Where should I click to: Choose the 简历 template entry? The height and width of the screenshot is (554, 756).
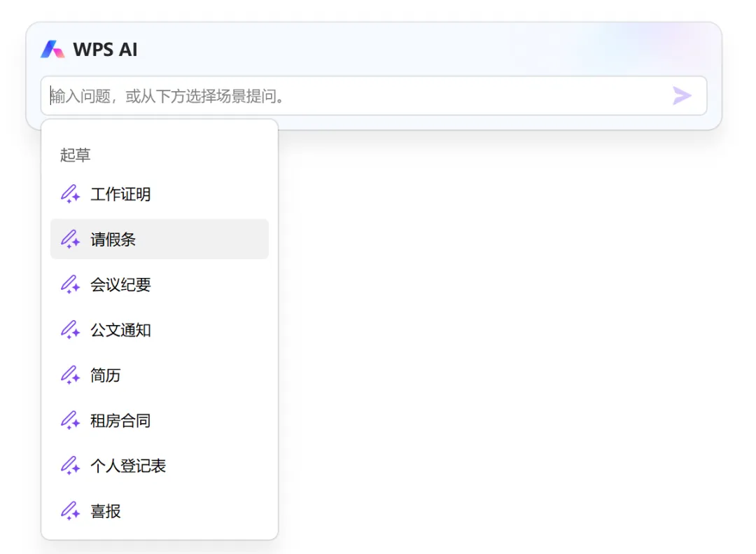(160, 375)
